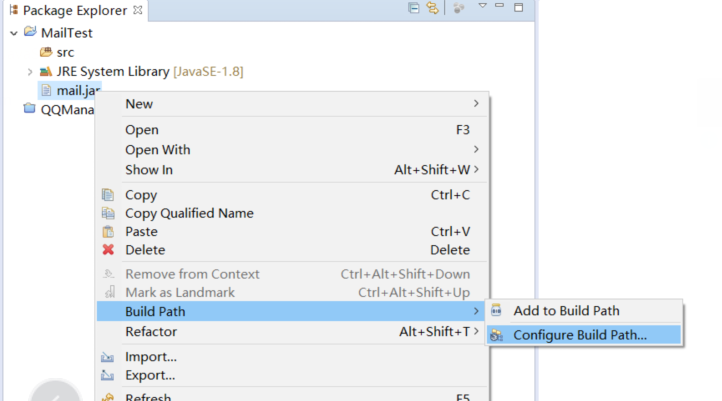This screenshot has height=401, width=722.
Task: Select the src source folder
Action: tap(65, 52)
